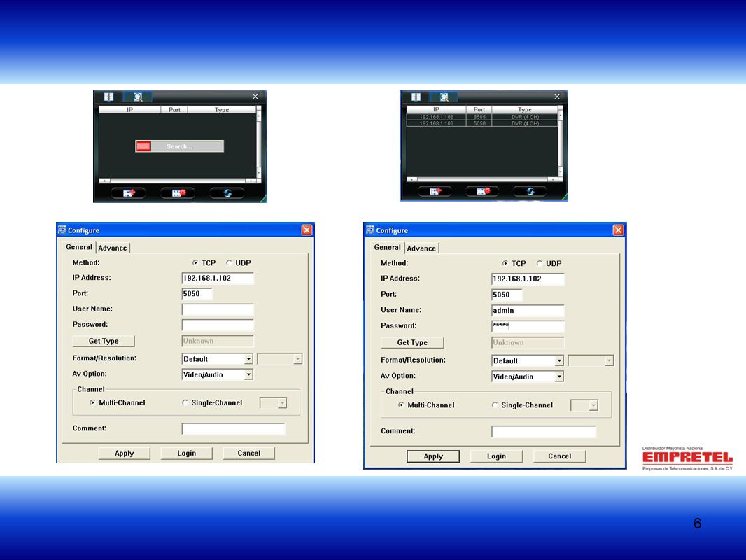Click the IP column header above 192.168.1.106
The width and height of the screenshot is (746, 560).
tap(436, 109)
